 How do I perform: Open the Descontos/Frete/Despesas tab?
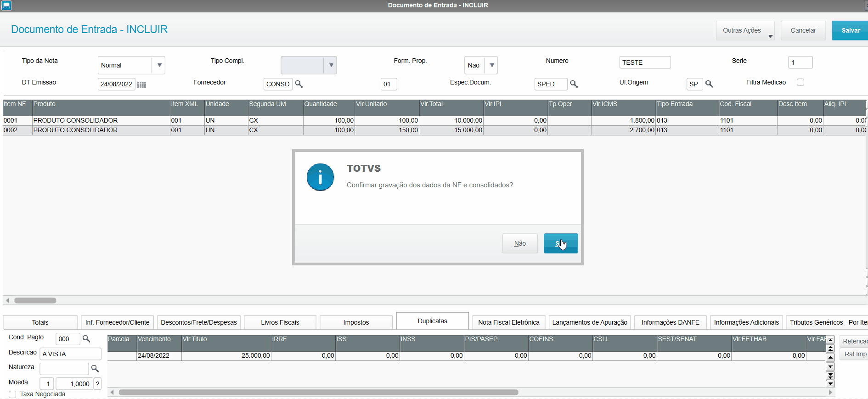coord(199,322)
